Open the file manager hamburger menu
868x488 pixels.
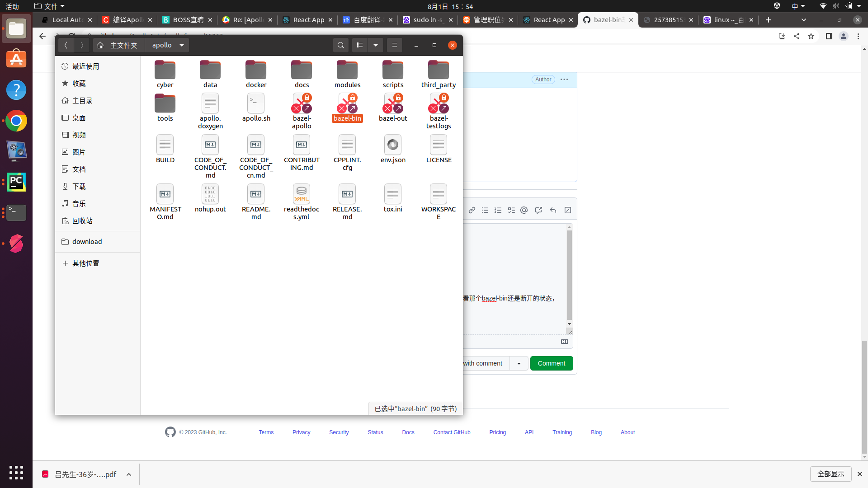pos(395,45)
